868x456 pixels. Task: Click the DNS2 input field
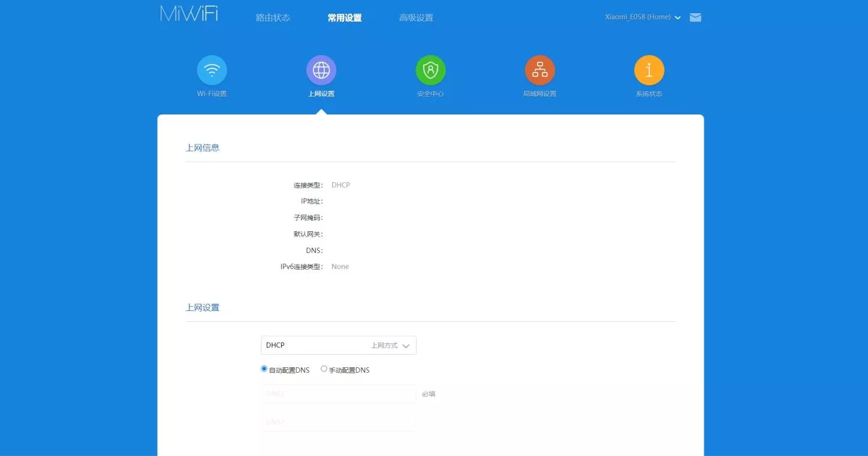[x=339, y=422]
